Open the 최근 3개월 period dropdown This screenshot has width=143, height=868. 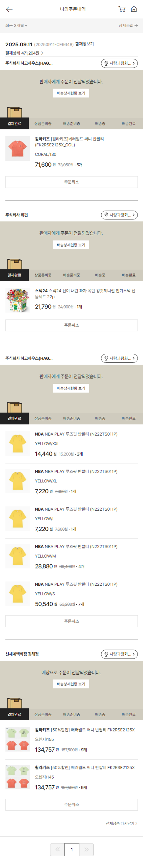point(16,26)
